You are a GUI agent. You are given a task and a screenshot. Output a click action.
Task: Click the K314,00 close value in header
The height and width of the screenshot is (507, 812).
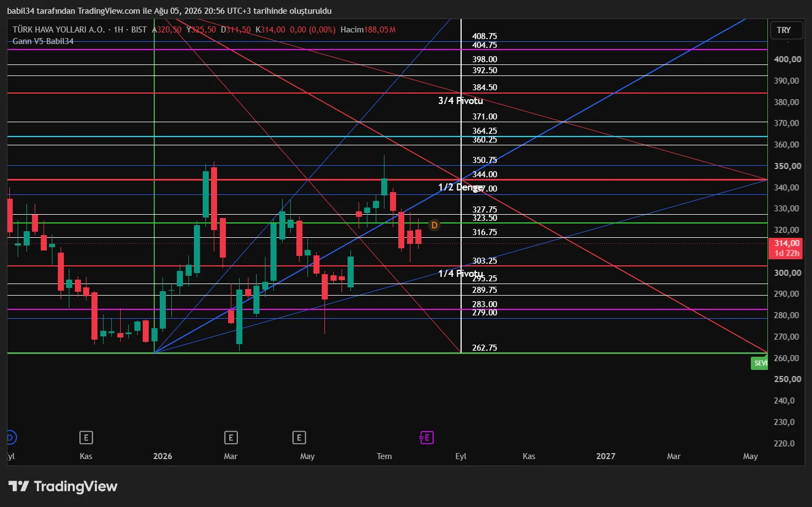270,30
